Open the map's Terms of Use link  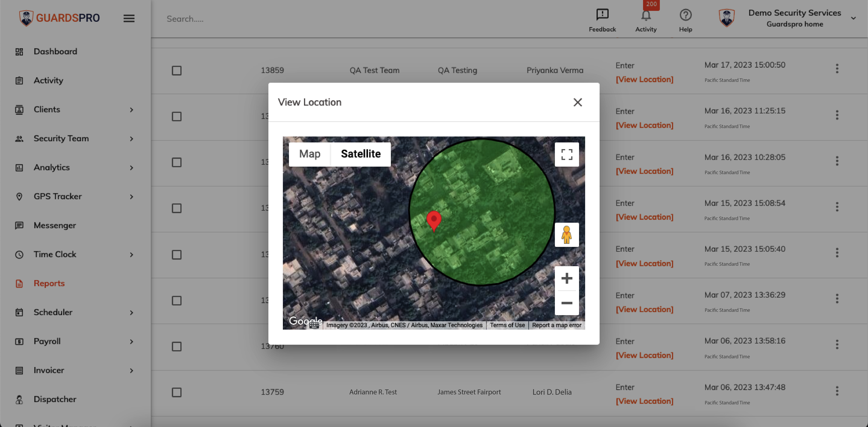point(507,325)
